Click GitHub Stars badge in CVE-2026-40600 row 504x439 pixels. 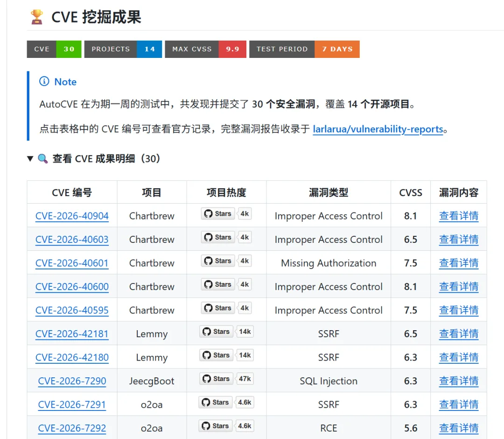pyautogui.click(x=226, y=284)
